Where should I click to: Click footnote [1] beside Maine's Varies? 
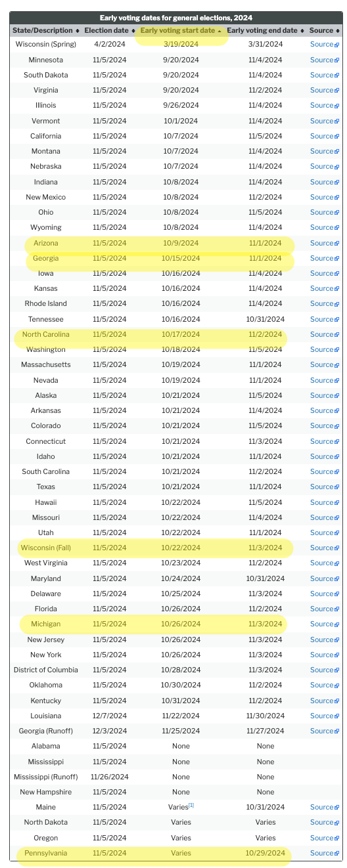(x=191, y=806)
